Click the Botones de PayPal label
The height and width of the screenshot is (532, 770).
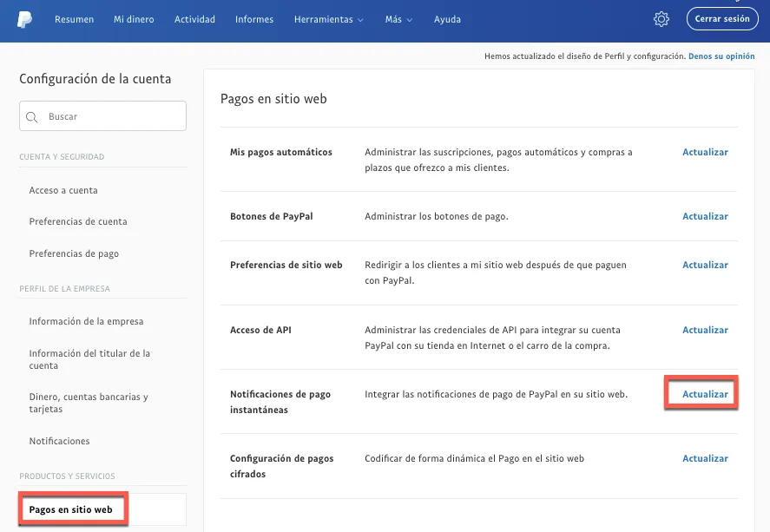pyautogui.click(x=272, y=216)
